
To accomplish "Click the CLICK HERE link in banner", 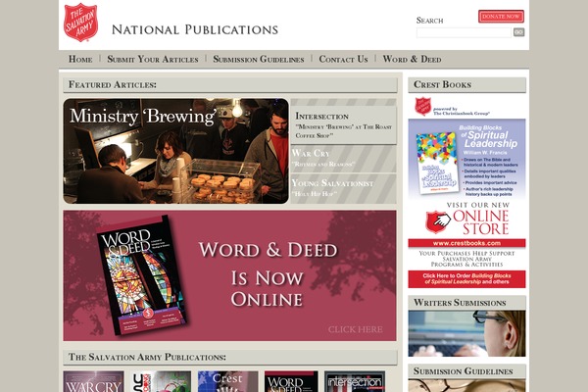I will tap(356, 329).
